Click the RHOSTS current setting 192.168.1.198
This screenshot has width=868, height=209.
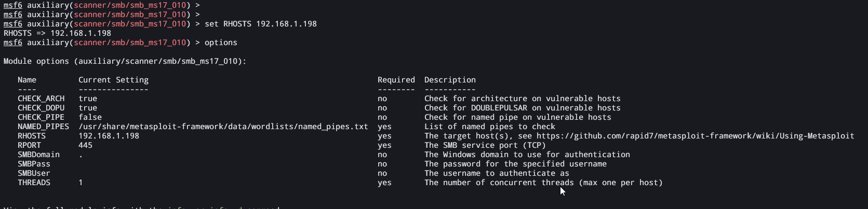pos(109,136)
